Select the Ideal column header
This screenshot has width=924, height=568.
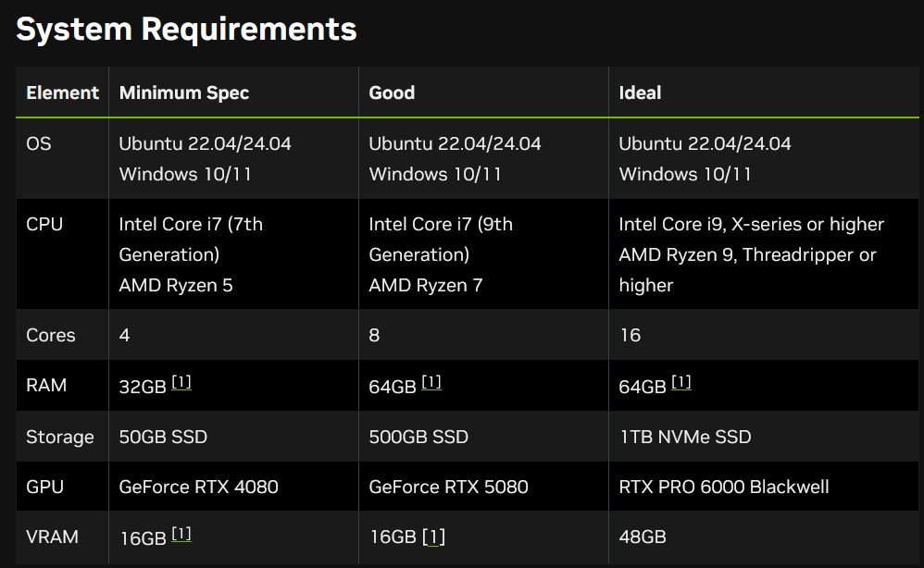click(640, 93)
